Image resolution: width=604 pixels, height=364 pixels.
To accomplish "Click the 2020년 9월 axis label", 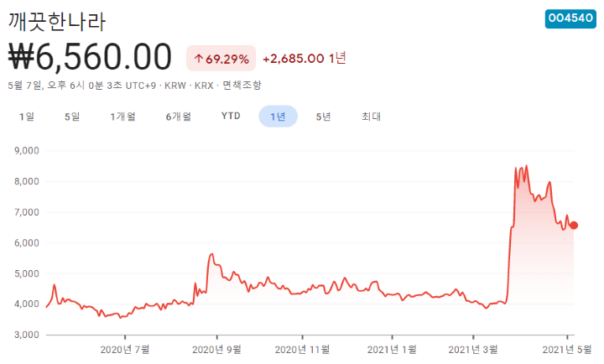I will point(217,350).
